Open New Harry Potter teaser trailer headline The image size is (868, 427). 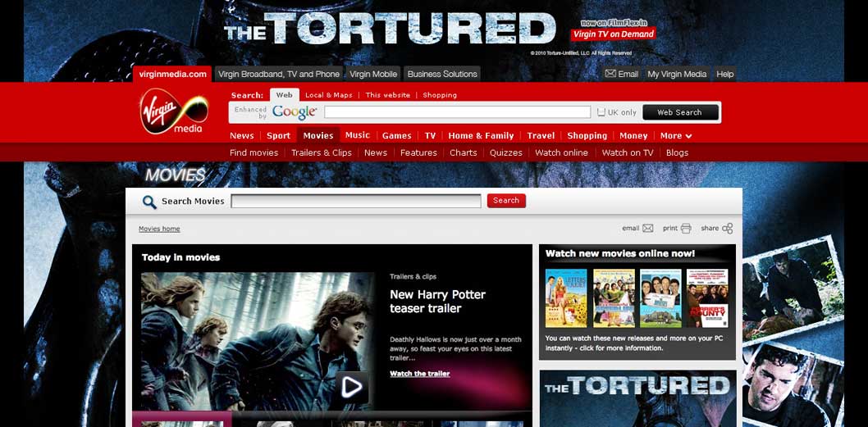point(437,302)
